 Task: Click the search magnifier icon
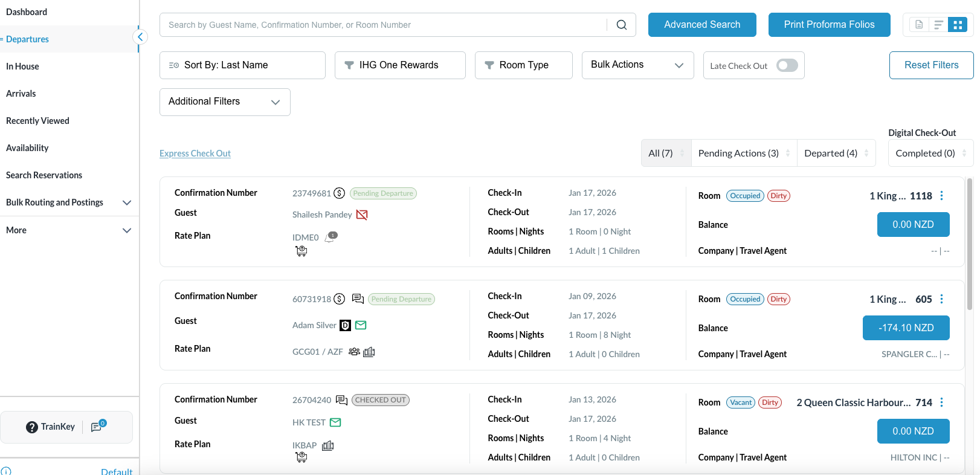click(x=621, y=25)
